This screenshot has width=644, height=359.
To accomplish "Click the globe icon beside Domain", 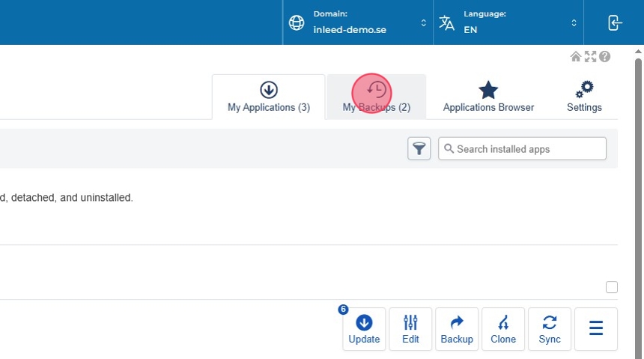I will (x=297, y=22).
